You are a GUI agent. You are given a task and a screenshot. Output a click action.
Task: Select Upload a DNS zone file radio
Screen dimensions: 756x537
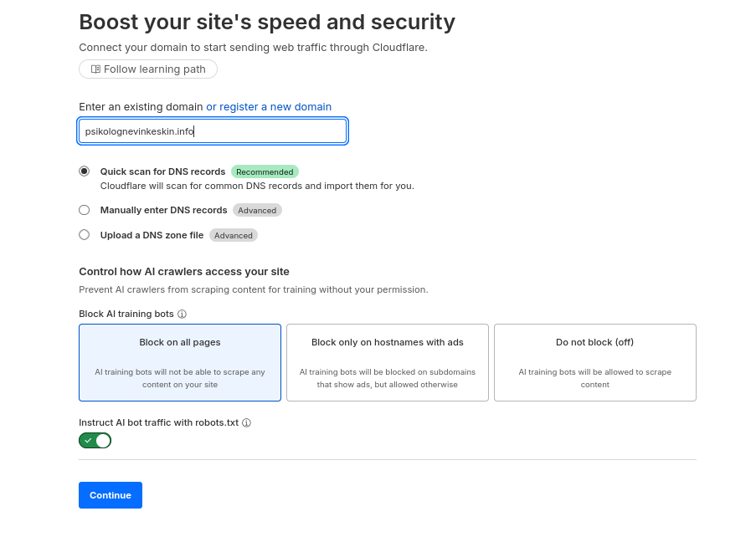pyautogui.click(x=85, y=235)
